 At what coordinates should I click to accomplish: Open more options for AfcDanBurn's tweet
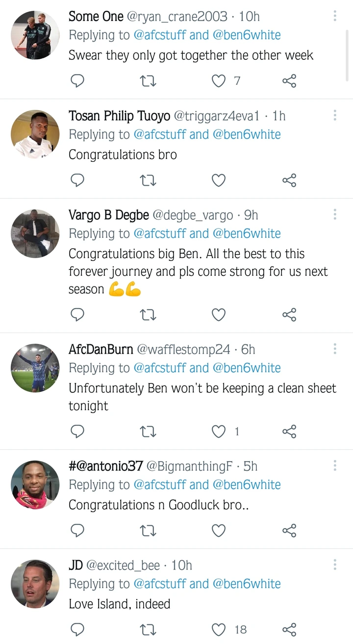[335, 349]
